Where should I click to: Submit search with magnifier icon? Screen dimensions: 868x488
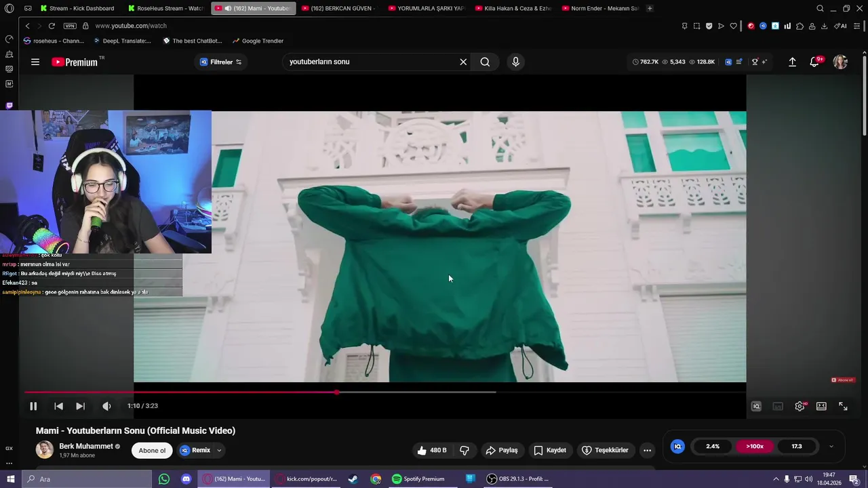click(485, 62)
